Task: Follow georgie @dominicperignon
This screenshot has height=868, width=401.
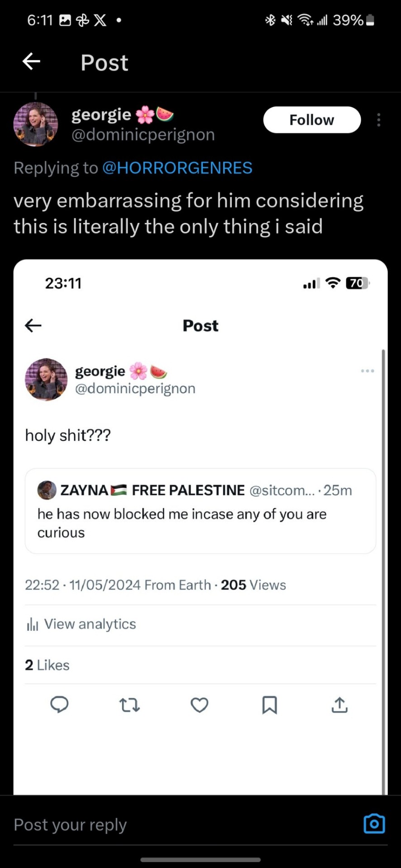Action: point(312,120)
